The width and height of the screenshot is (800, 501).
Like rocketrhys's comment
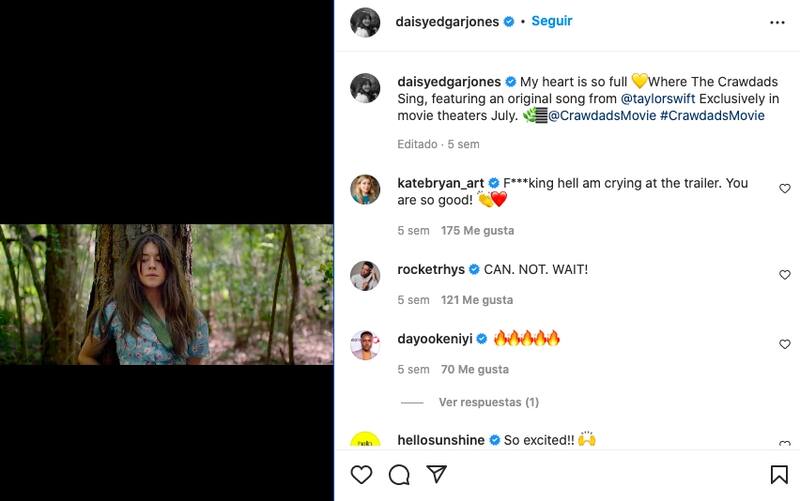pos(784,275)
